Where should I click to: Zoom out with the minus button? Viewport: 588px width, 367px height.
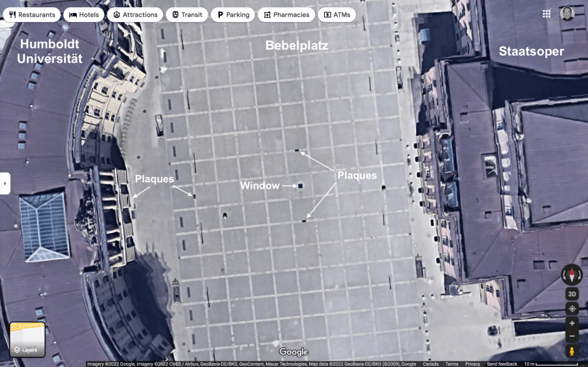tap(572, 336)
